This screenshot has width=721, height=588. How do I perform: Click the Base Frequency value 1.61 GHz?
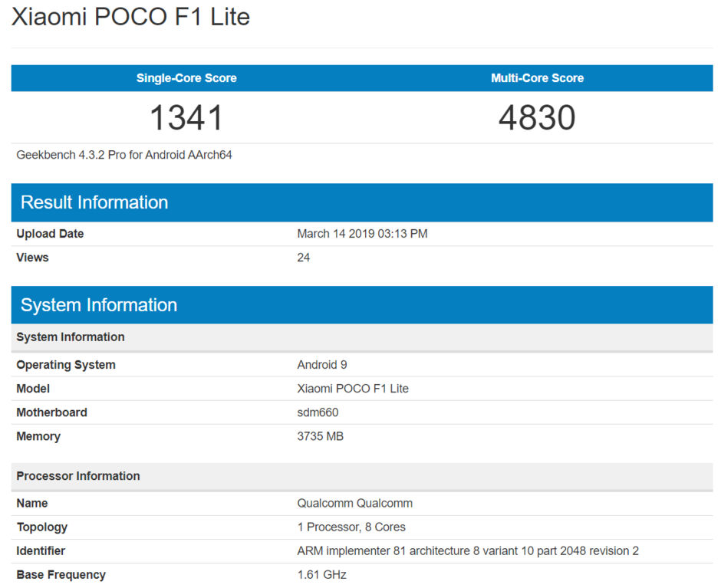coord(321,575)
